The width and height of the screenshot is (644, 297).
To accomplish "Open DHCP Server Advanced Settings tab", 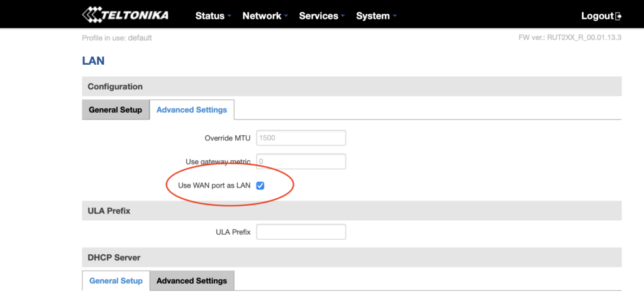I will point(192,281).
